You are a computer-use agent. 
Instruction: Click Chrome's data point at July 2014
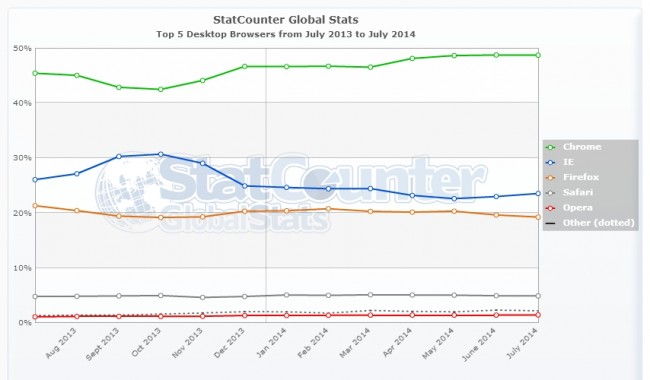click(x=538, y=55)
